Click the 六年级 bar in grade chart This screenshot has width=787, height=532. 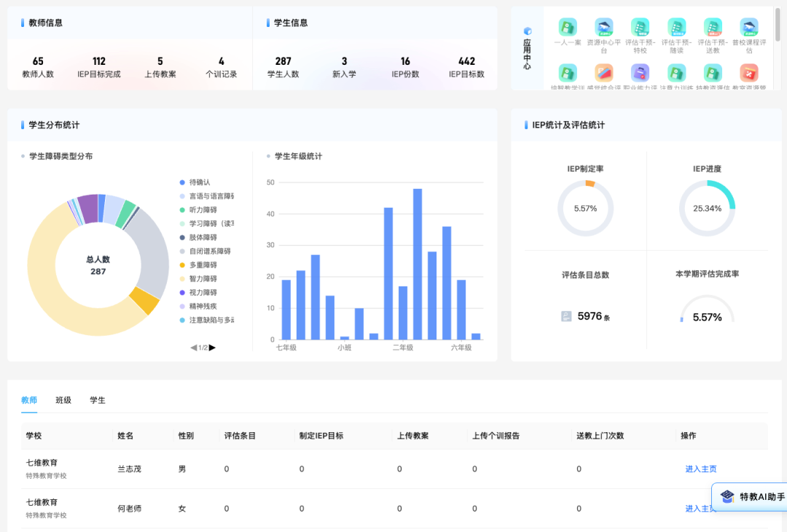click(461, 310)
